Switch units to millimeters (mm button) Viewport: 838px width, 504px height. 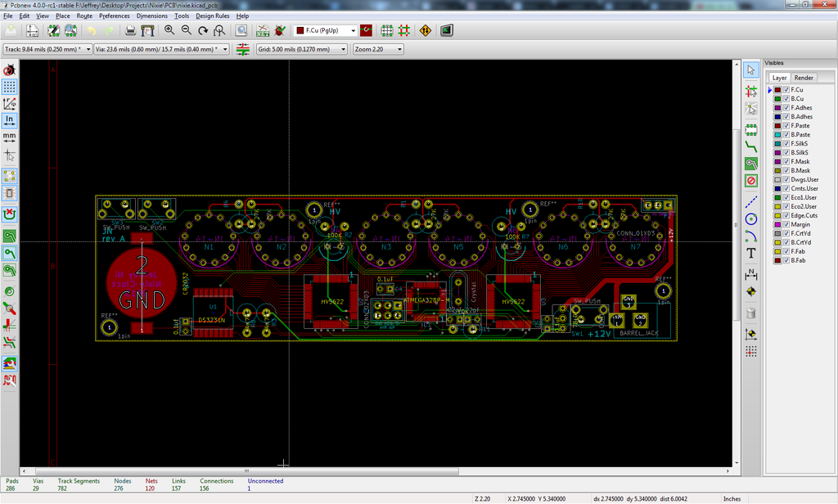coord(10,137)
